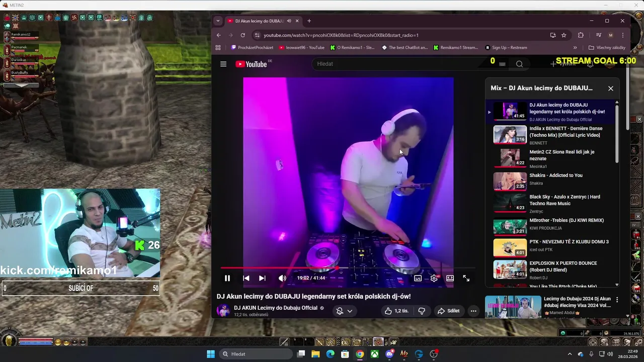Click taskbar Hledat search box
This screenshot has height=362, width=644.
(256, 354)
